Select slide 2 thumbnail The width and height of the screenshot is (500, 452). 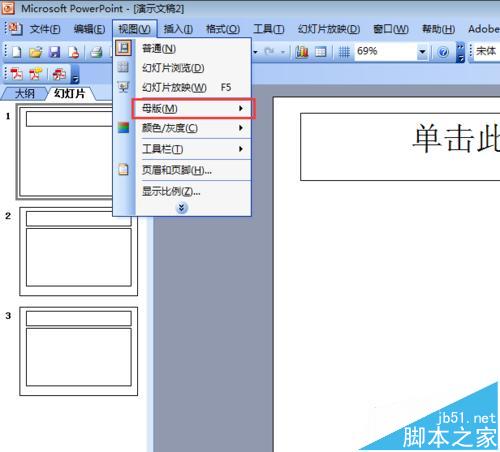pyautogui.click(x=79, y=251)
